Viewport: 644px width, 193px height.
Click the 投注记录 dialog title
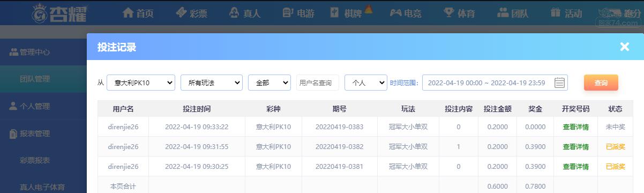pos(117,47)
